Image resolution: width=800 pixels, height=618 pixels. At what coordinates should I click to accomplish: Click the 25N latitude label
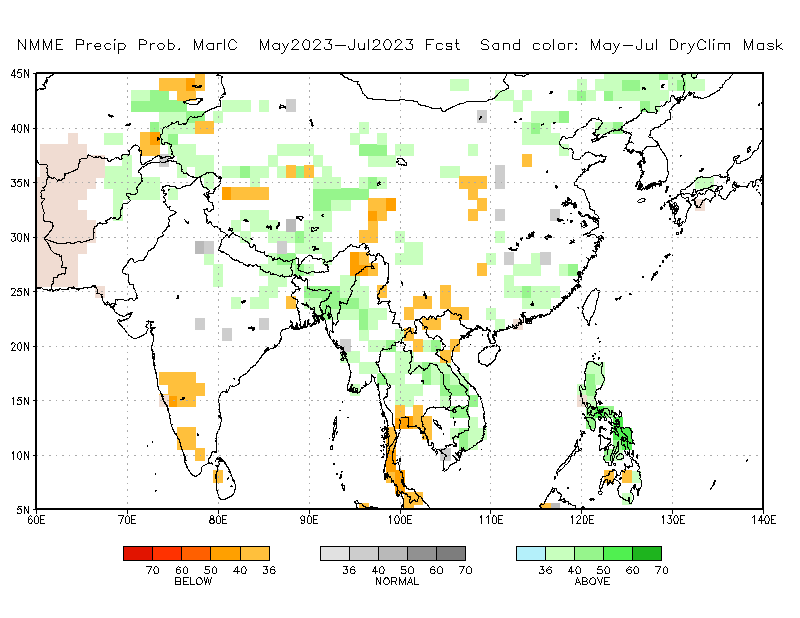tap(20, 292)
